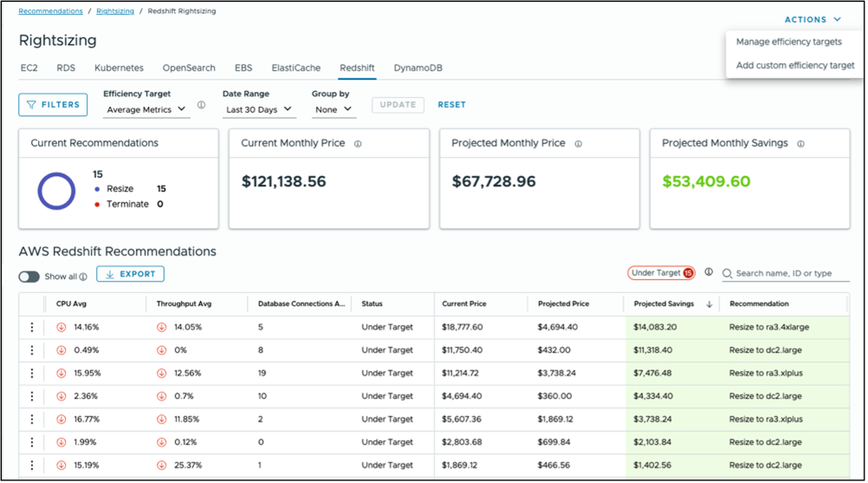This screenshot has height=483, width=868.
Task: Open row menu for $4,694.40 current price row
Action: (32, 397)
